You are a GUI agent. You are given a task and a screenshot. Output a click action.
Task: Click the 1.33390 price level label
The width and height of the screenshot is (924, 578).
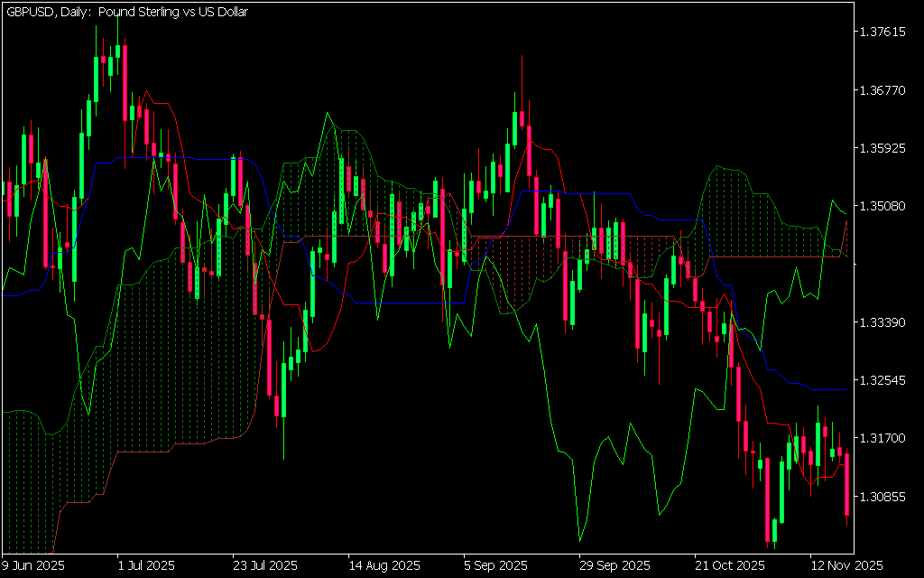[883, 322]
